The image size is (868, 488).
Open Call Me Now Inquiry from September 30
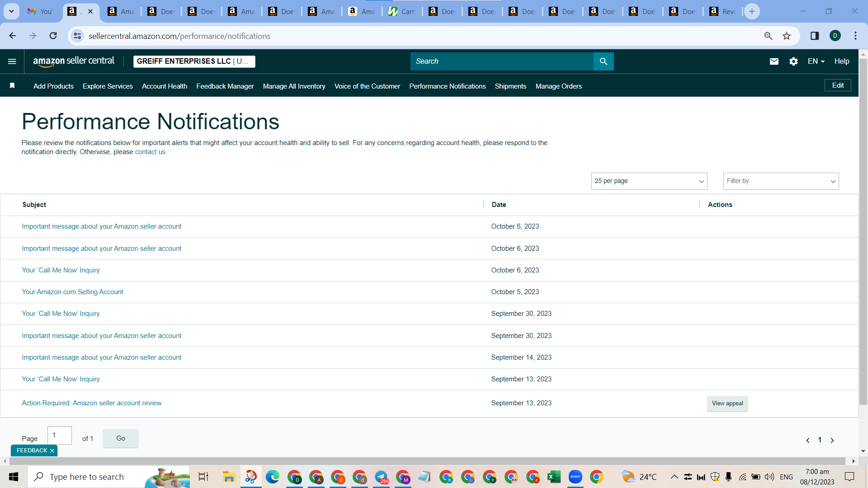tap(61, 314)
